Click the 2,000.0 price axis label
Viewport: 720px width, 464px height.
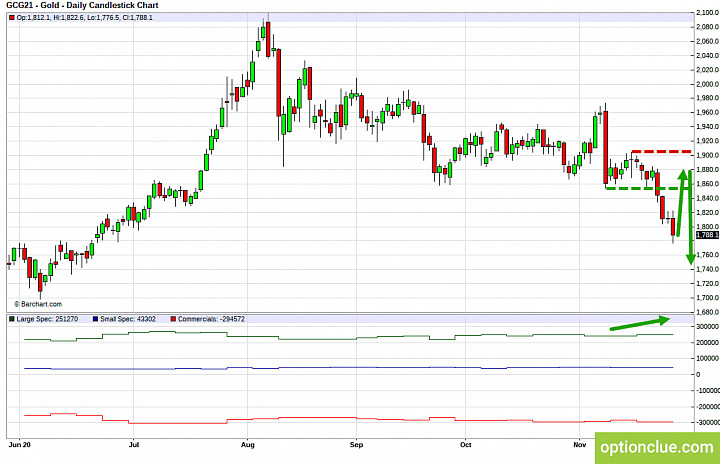(708, 84)
